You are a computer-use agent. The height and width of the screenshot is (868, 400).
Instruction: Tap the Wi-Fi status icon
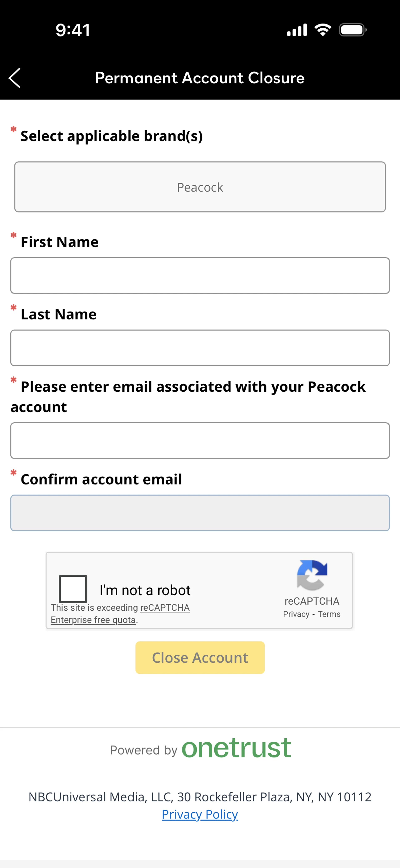point(322,30)
